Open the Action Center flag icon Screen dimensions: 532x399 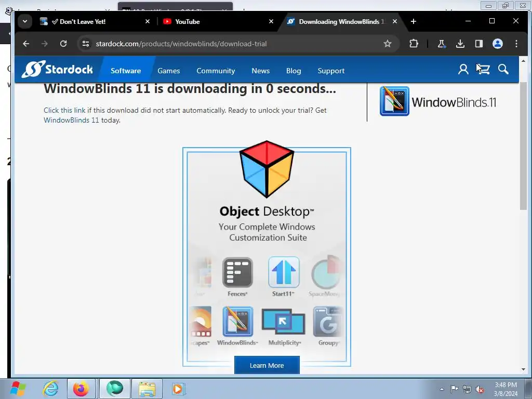[x=454, y=389]
